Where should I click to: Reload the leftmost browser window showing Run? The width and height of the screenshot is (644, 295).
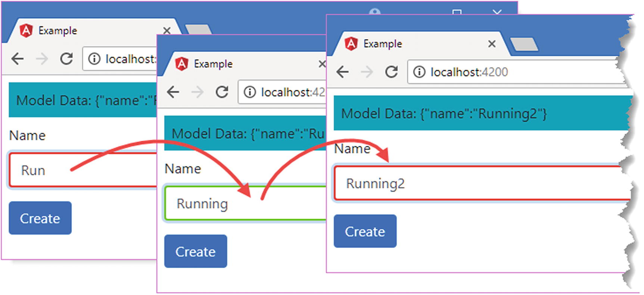pyautogui.click(x=66, y=59)
